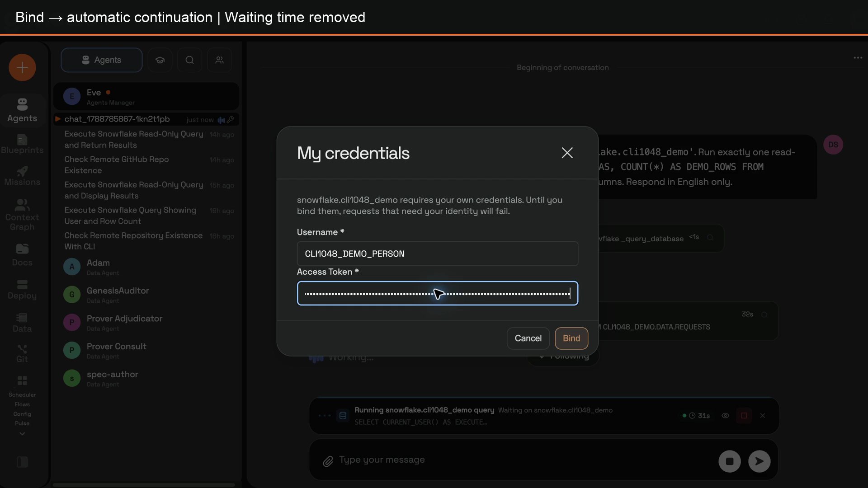Open the three-dots conversation menu
868x488 pixels.
tap(858, 58)
